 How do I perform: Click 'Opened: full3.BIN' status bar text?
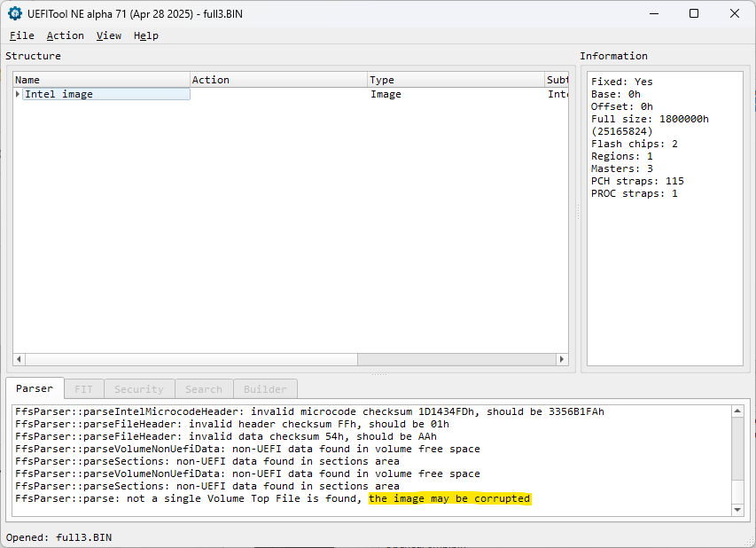[58, 537]
